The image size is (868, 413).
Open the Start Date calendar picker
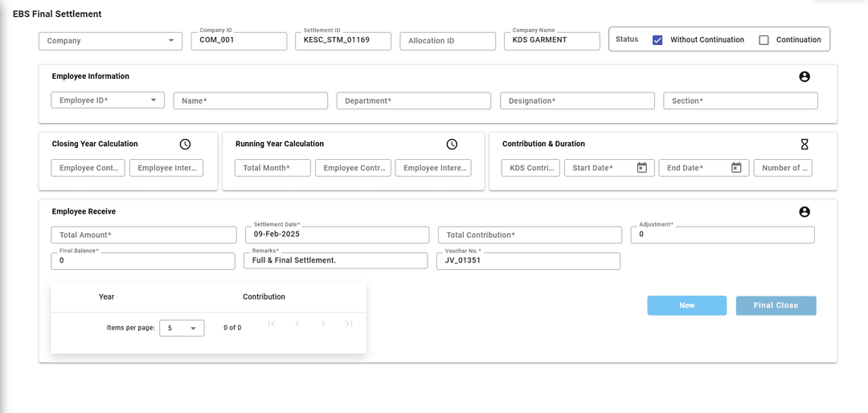641,168
